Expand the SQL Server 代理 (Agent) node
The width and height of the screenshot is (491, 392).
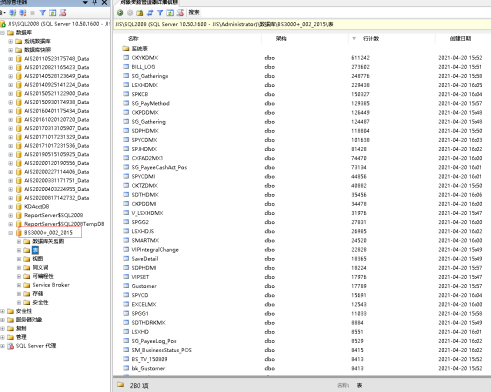click(x=2, y=346)
